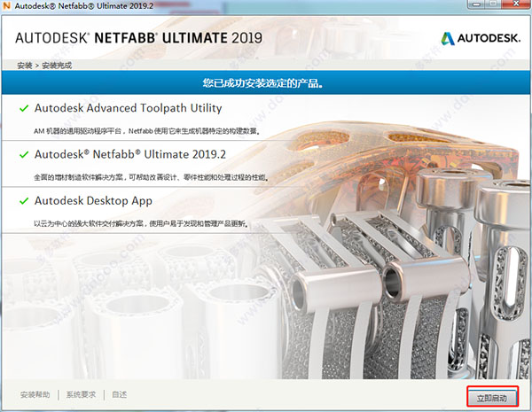Viewport: 532px width, 412px height.
Task: Select the Autodesk Netfabb Ultimate 2019.2 title
Action: pos(130,155)
